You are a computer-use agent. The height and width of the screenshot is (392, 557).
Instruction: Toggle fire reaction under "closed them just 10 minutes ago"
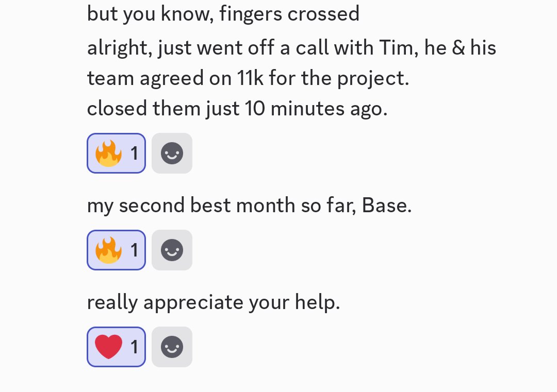(116, 154)
